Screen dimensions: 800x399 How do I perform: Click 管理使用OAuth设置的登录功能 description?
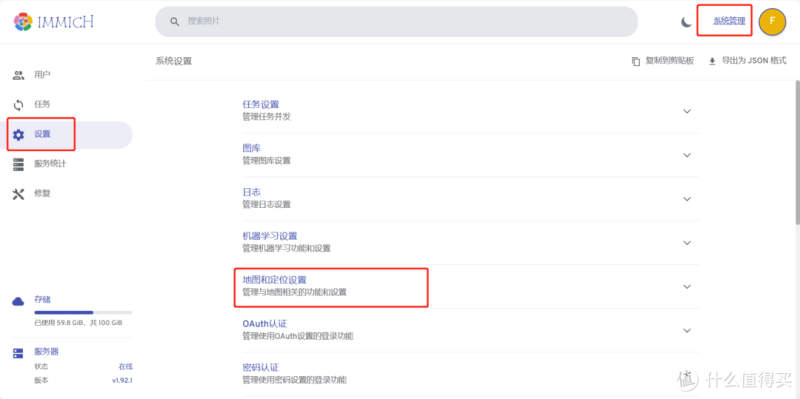[297, 336]
